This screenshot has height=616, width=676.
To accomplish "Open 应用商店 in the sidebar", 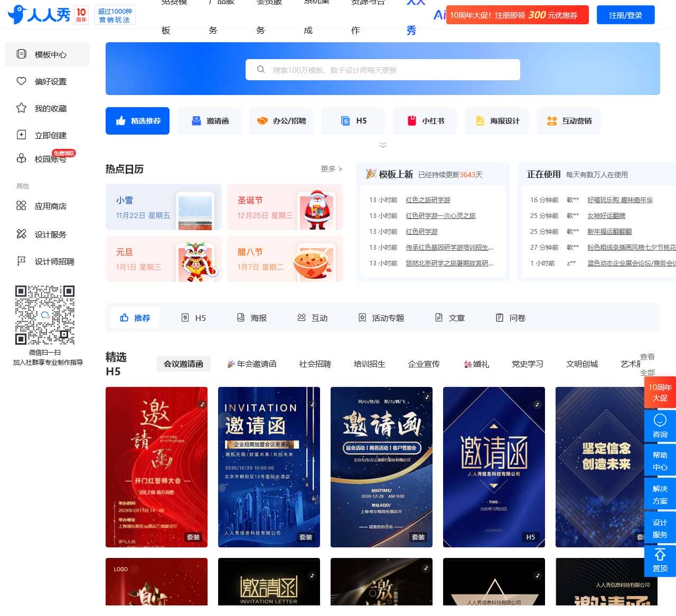I will coord(48,206).
